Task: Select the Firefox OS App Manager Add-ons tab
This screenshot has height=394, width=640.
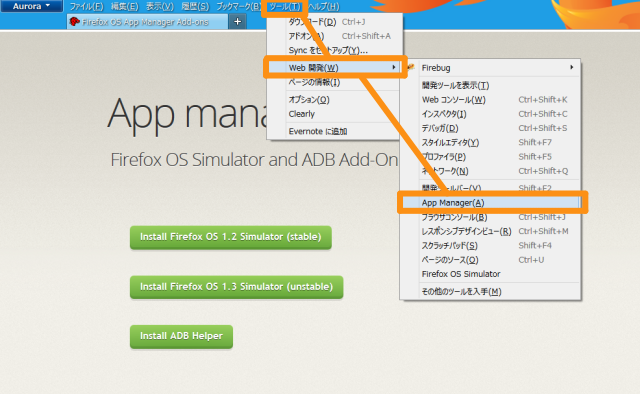Action: click(x=147, y=22)
